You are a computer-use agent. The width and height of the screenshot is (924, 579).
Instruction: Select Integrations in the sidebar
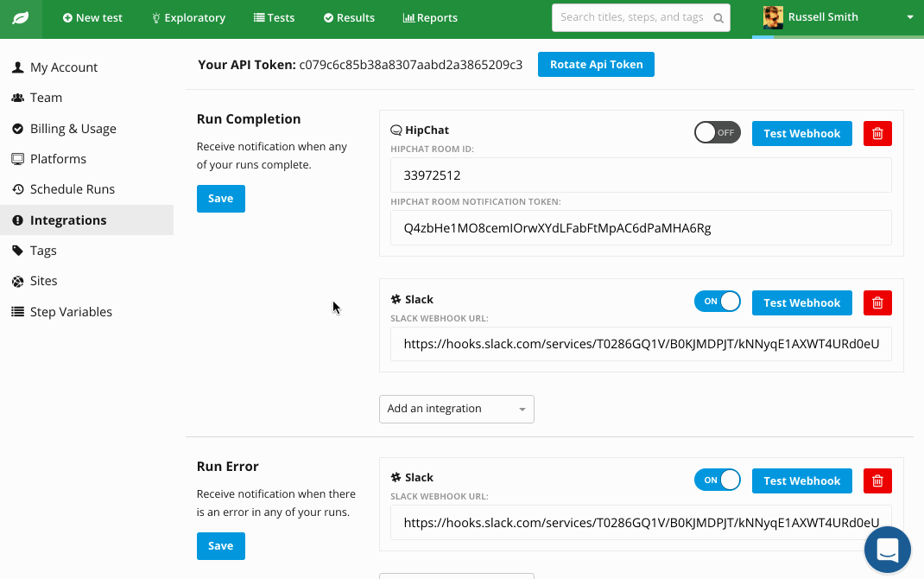click(86, 220)
